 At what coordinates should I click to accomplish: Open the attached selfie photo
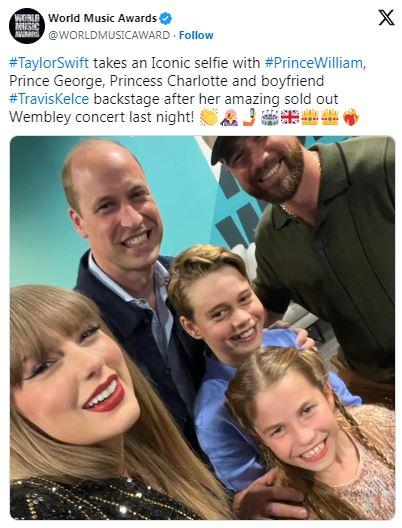[x=202, y=328]
